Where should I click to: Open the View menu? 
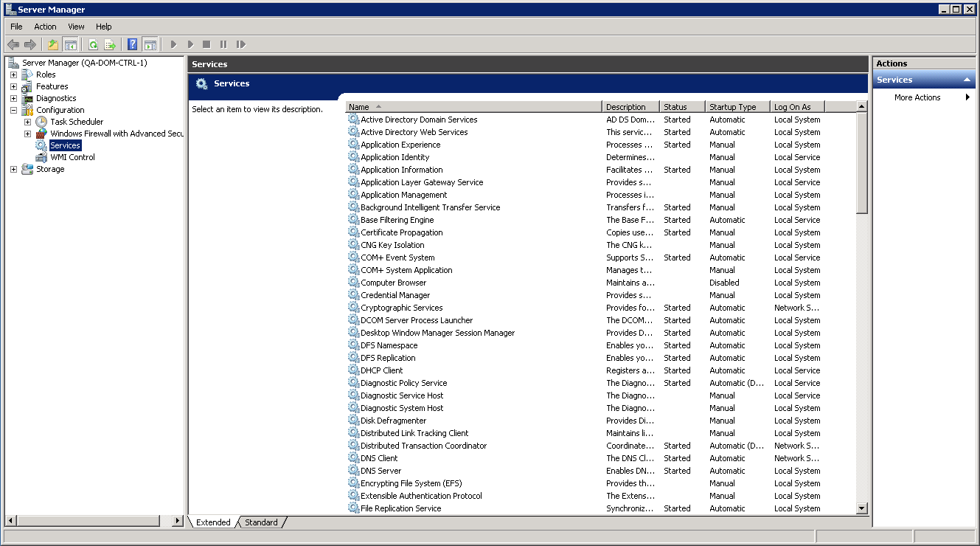[x=76, y=27]
